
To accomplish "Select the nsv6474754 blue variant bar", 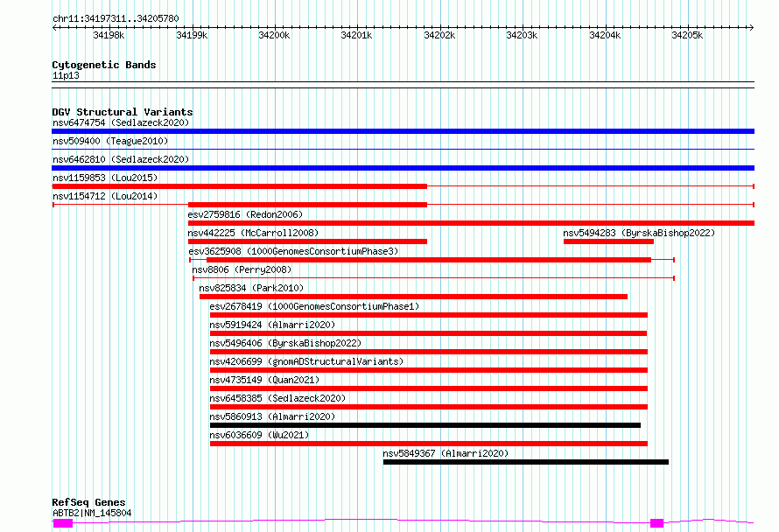I will (x=403, y=131).
